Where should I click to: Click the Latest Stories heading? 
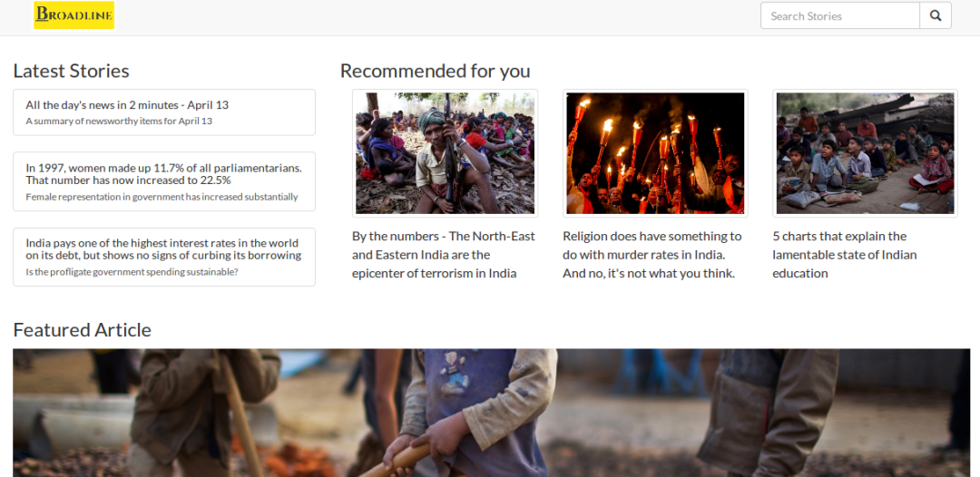click(x=72, y=71)
